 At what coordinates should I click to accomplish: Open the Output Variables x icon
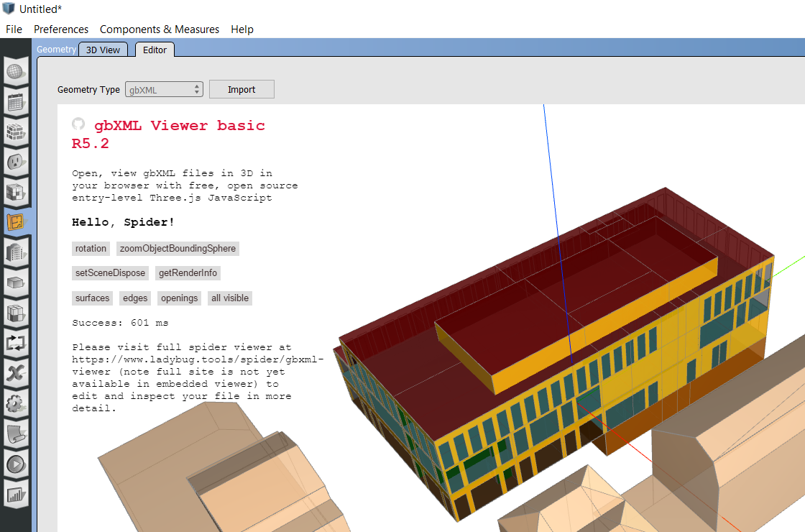pos(15,373)
